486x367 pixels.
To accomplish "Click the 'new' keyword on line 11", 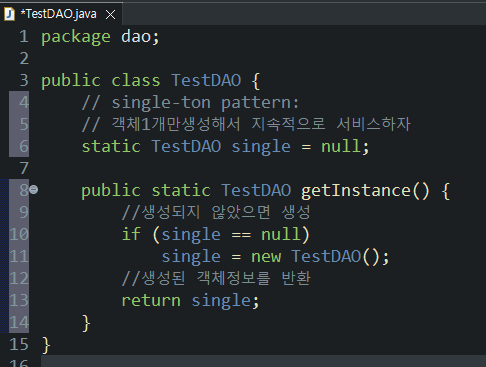I will (x=266, y=257).
